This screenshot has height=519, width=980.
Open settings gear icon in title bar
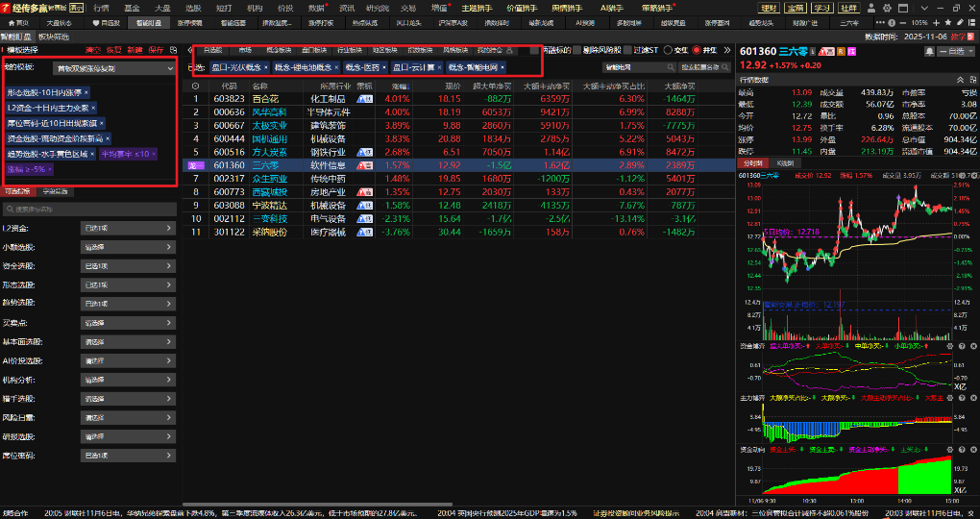[882, 7]
